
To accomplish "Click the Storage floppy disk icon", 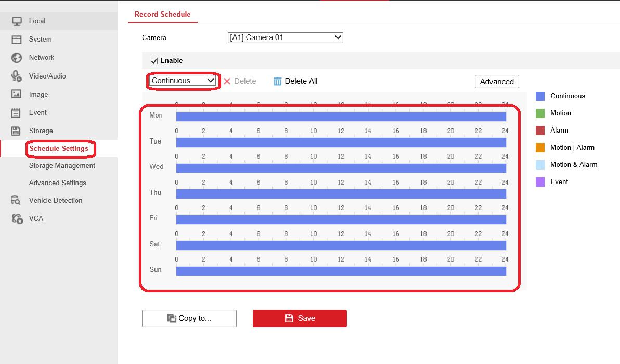I will [x=17, y=131].
